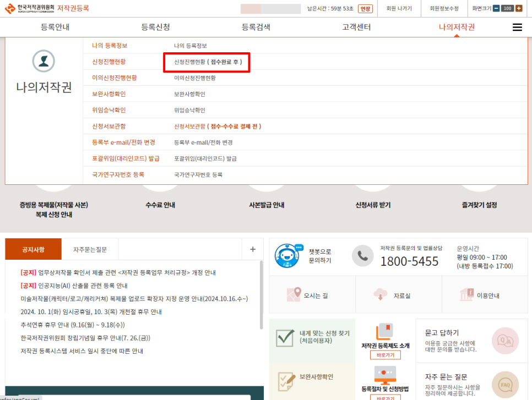Click the 등록절차 및 신청방법 monitor icon

click(x=385, y=375)
